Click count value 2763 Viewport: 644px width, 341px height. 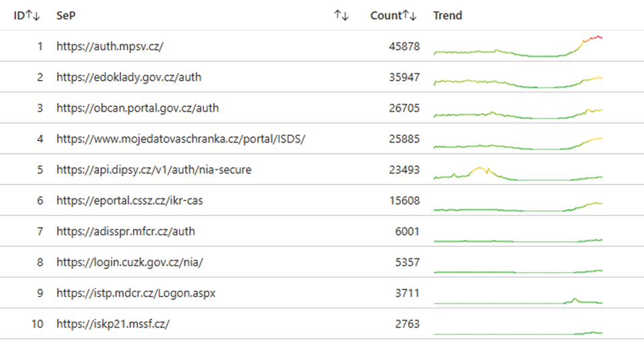point(407,324)
